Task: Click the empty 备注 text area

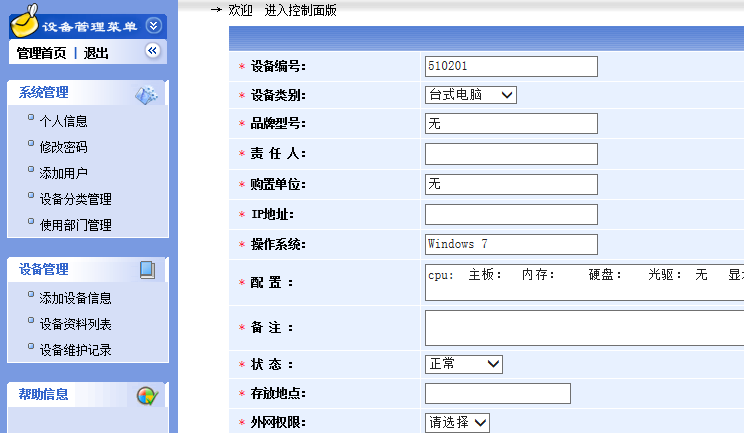Action: (x=585, y=328)
